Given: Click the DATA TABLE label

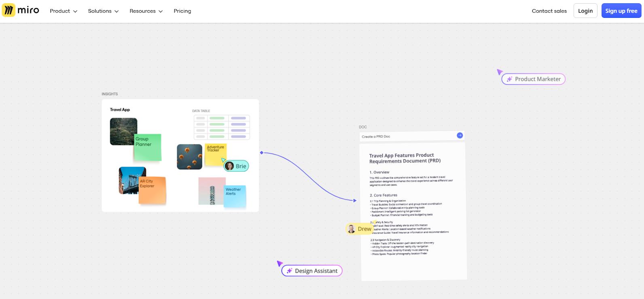Looking at the screenshot, I should click(x=201, y=111).
